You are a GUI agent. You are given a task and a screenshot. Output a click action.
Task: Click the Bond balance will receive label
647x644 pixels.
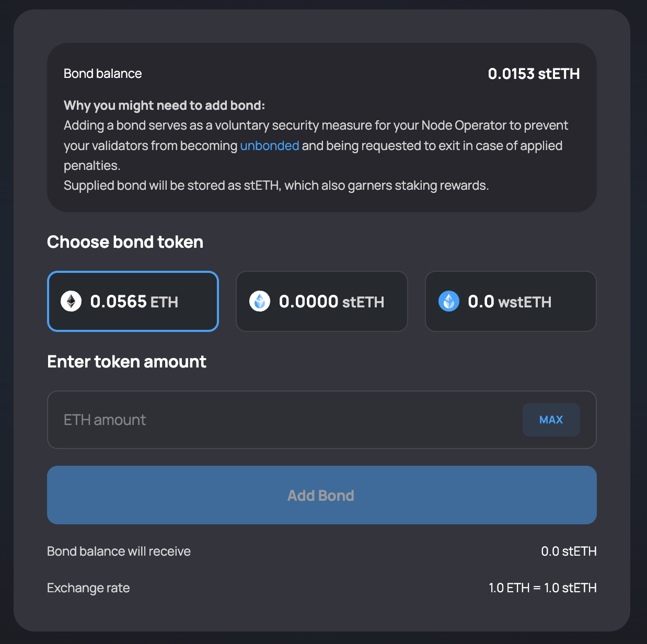tap(119, 551)
